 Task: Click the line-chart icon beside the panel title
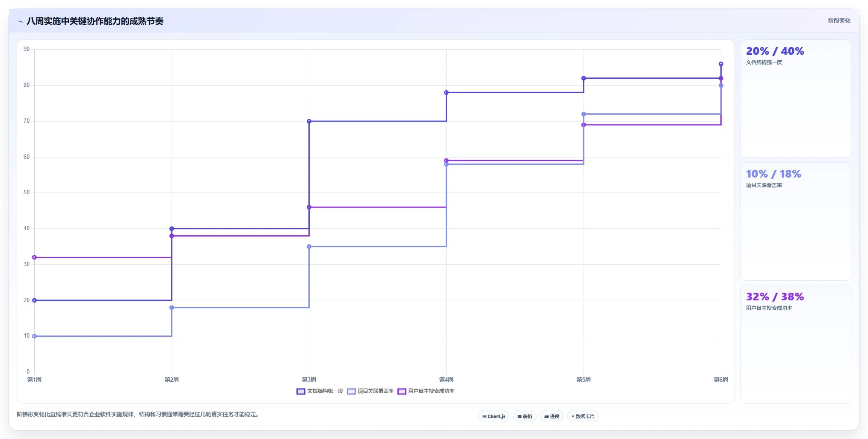[x=20, y=21]
